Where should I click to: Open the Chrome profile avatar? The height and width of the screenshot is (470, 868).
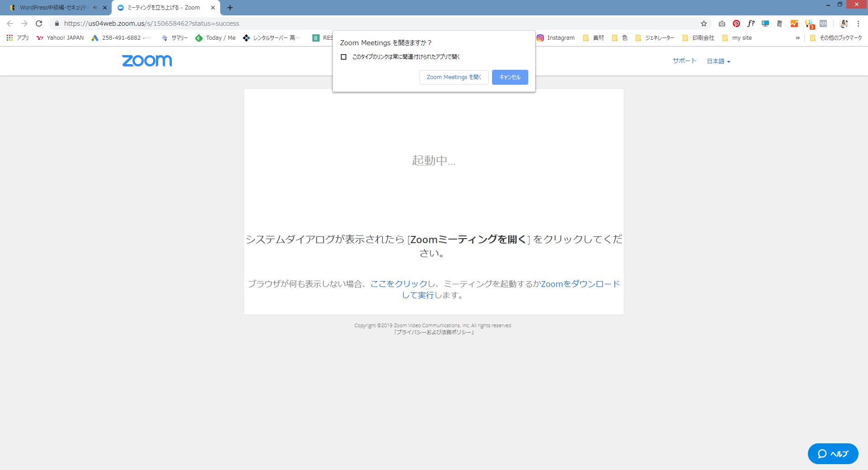[844, 23]
